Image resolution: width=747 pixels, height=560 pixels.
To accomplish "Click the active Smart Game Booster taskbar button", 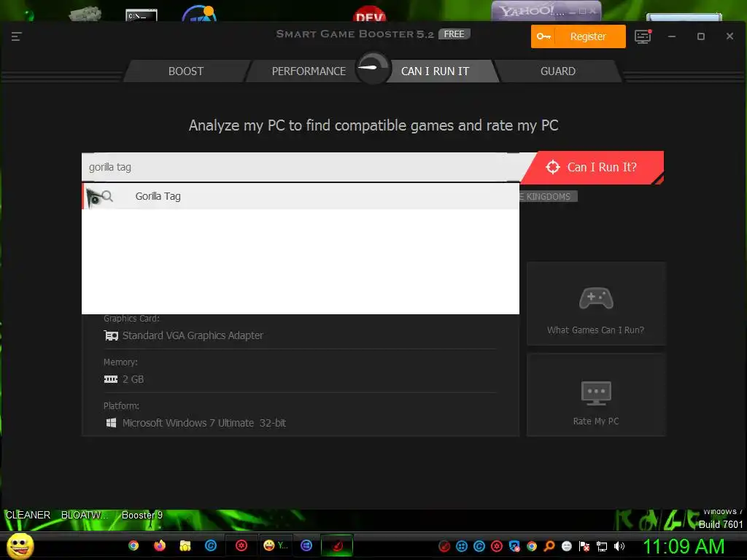I will pos(337,545).
